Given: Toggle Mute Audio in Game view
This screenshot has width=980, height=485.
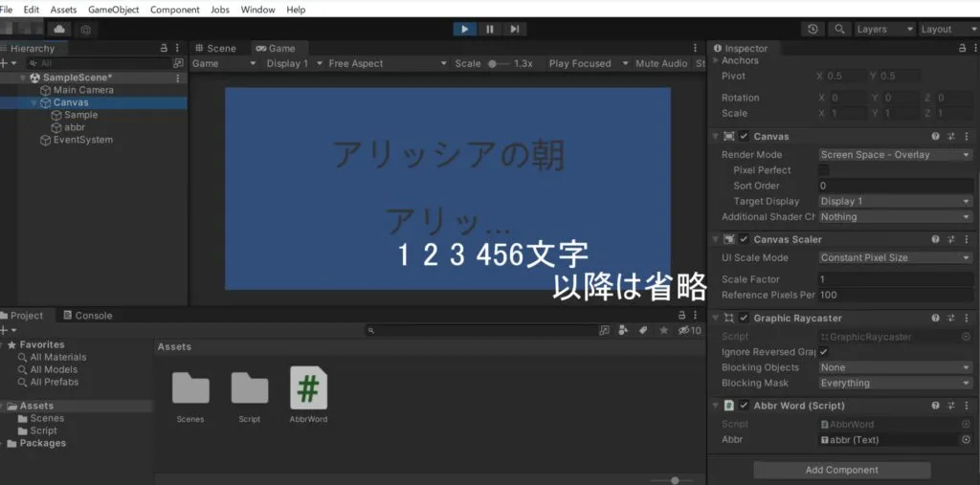Looking at the screenshot, I should tap(661, 63).
